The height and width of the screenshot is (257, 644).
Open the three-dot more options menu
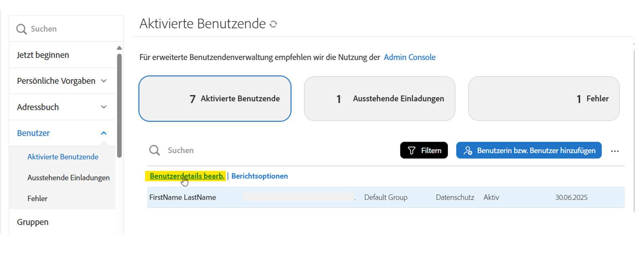coord(615,151)
